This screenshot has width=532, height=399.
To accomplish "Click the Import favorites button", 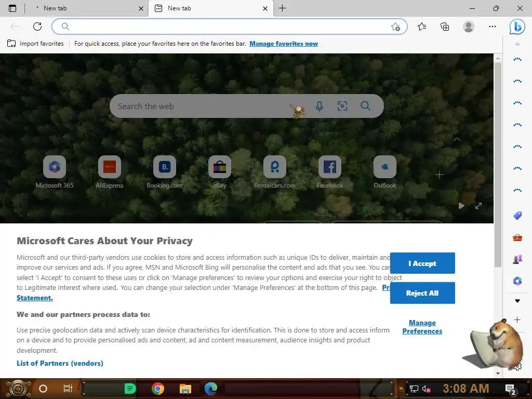I will [x=35, y=44].
